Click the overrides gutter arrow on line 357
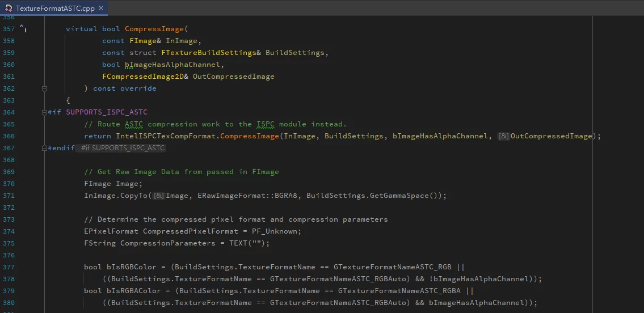The height and width of the screenshot is (313, 644). 22,28
